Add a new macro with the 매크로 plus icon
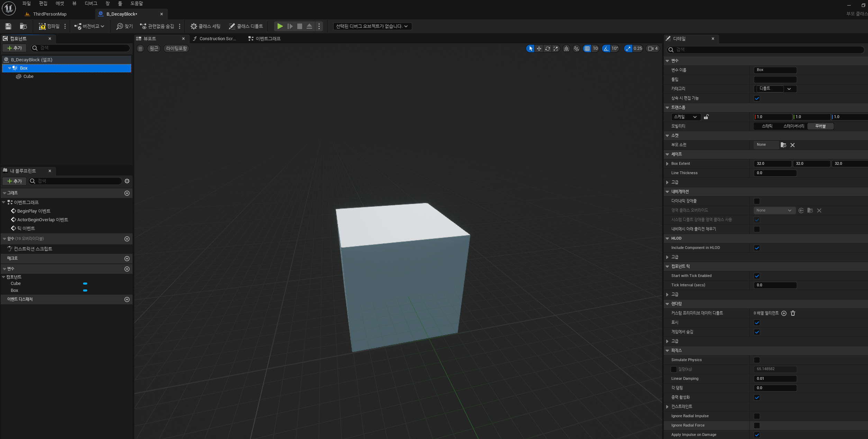 click(127, 259)
